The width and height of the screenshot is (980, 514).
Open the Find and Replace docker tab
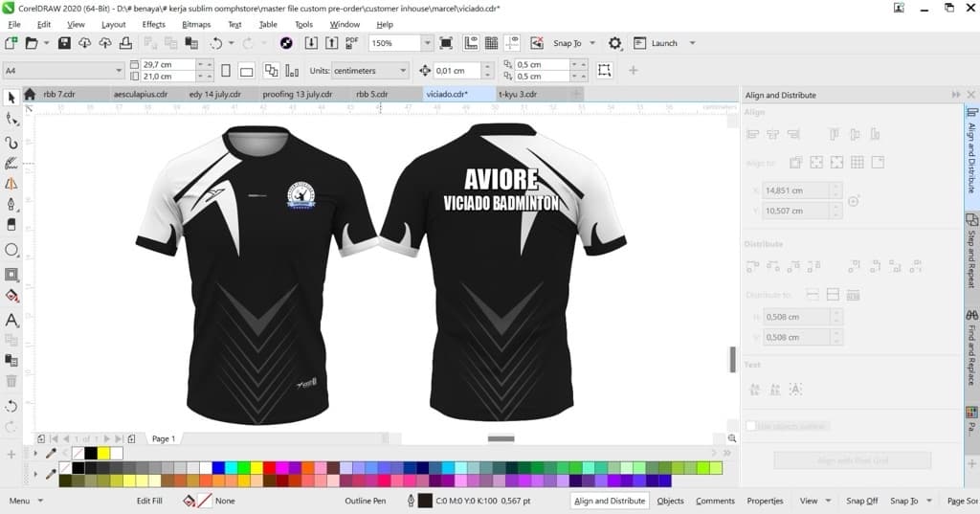coord(971,347)
